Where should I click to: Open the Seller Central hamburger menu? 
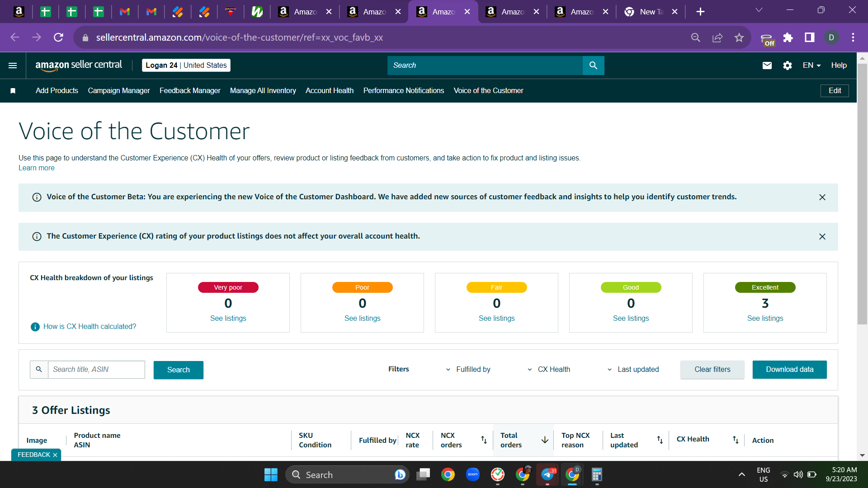coord(13,66)
